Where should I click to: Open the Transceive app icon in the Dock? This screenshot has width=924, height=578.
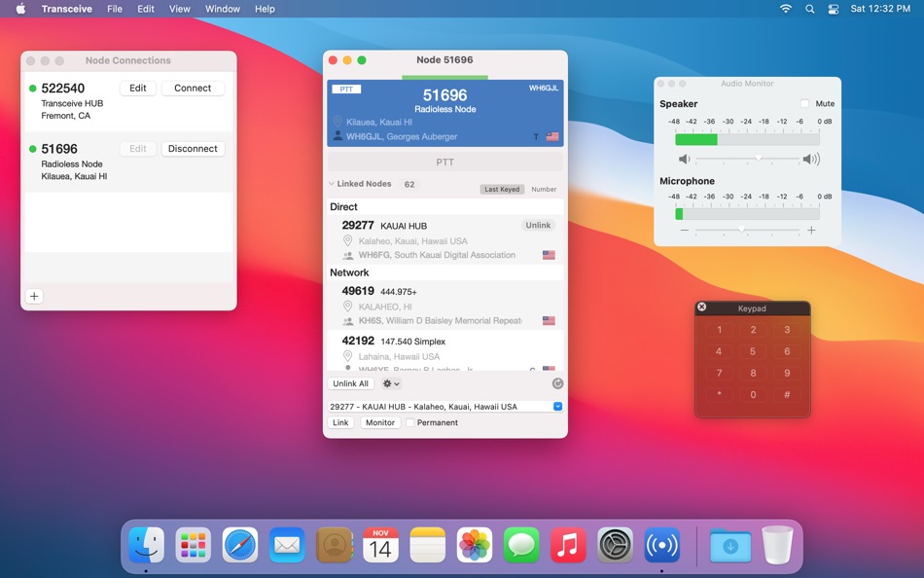pos(661,545)
